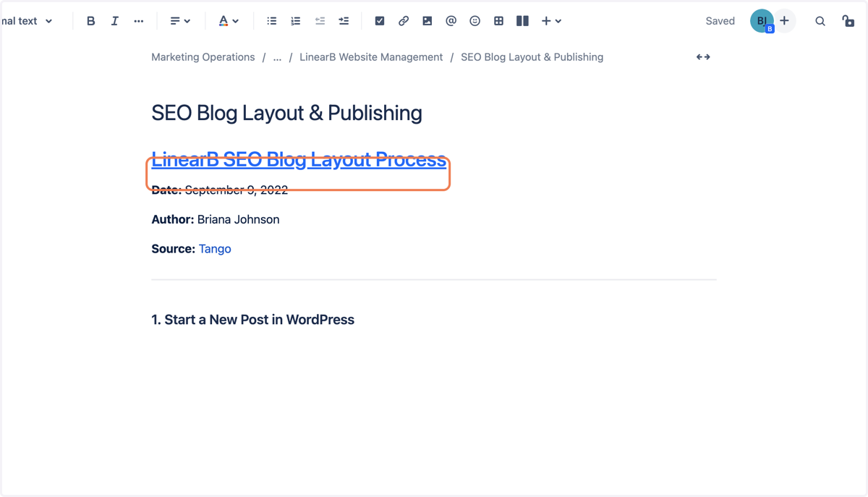Screen dimensions: 868x497
Task: Click the outdent icon
Action: pos(320,21)
